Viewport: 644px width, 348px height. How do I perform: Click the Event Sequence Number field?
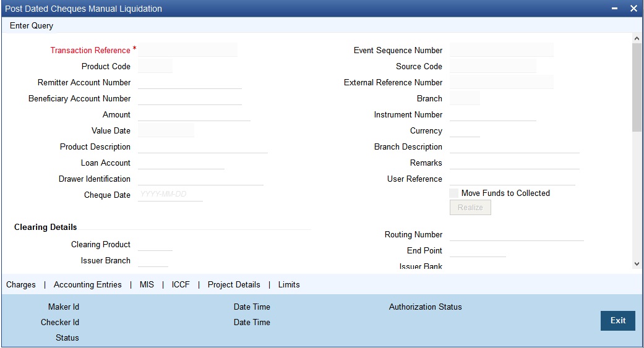coord(502,50)
